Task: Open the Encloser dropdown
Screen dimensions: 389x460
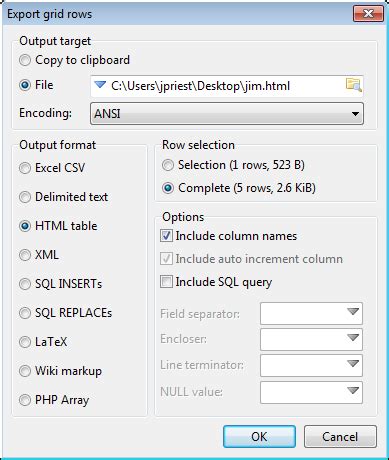Action: tap(311, 339)
